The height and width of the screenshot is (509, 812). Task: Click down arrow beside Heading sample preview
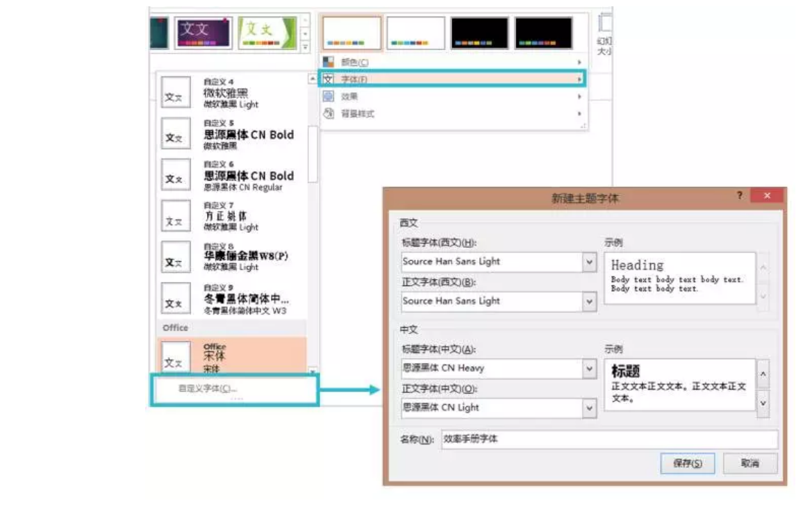coord(763,297)
